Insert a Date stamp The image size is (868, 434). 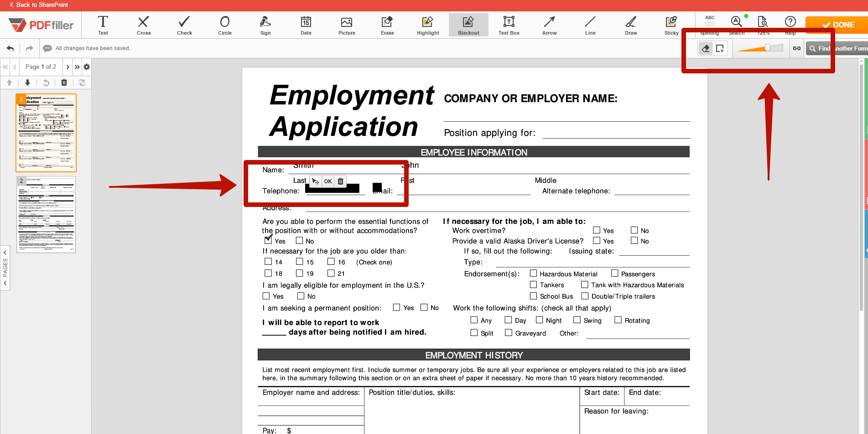[306, 25]
